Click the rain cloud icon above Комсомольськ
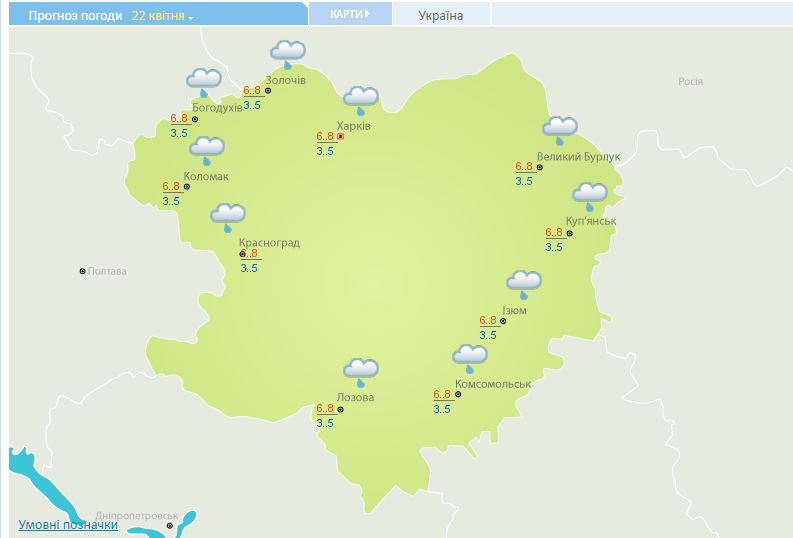Image resolution: width=793 pixels, height=538 pixels. coord(470,357)
